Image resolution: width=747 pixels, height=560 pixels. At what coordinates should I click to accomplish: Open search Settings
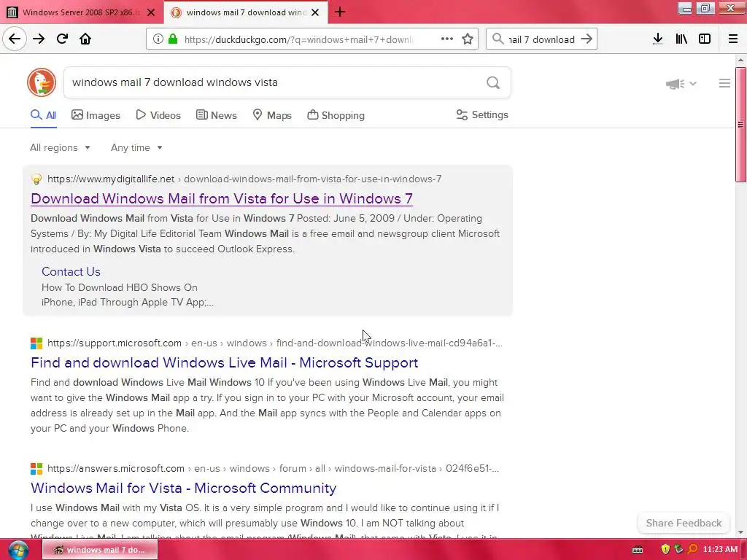(x=482, y=114)
